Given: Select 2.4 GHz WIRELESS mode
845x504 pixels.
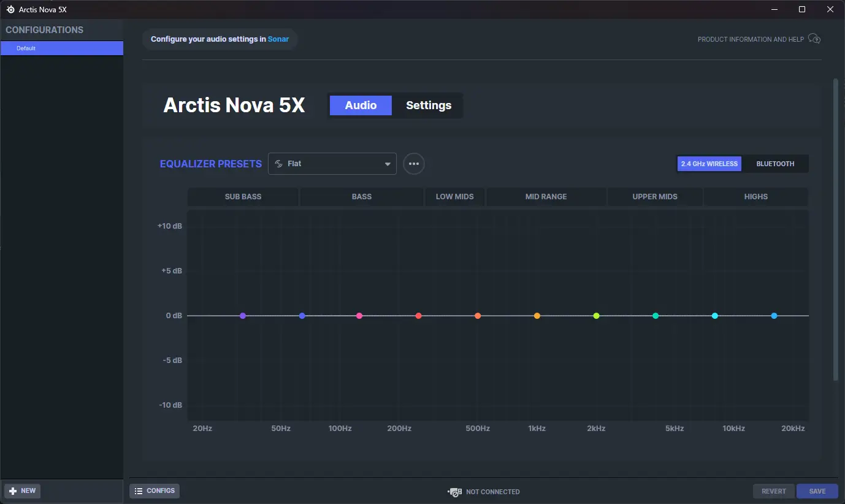Looking at the screenshot, I should click(x=709, y=164).
